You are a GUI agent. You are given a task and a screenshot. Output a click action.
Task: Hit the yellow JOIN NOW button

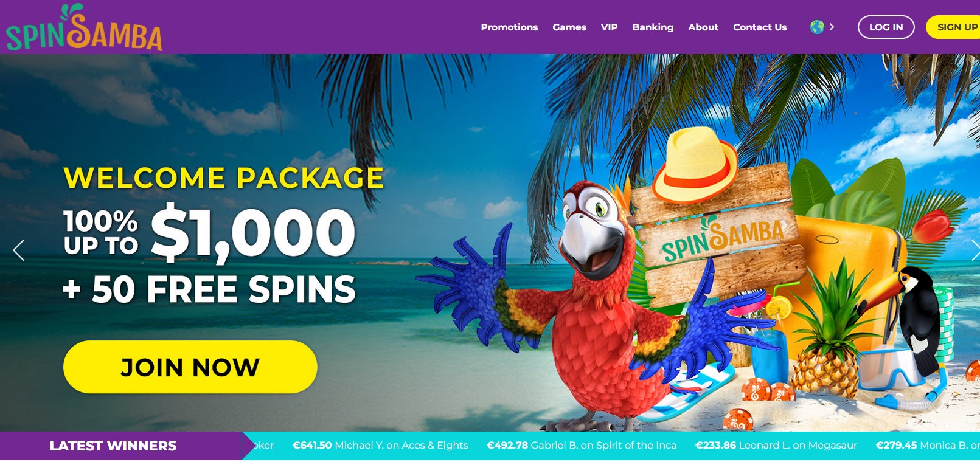[190, 367]
